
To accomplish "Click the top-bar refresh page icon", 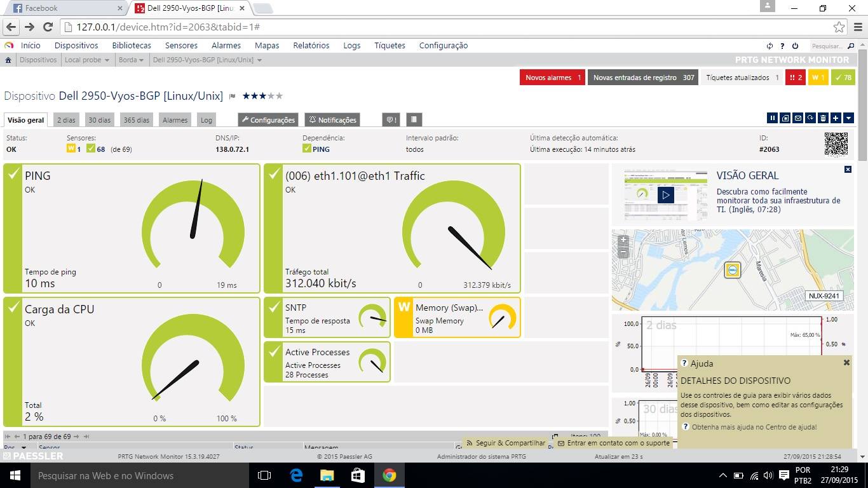I will click(770, 46).
